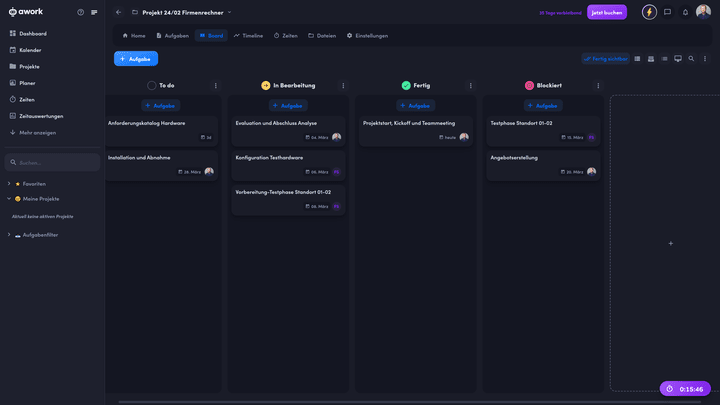Open board toolbar three-dot menu
Image resolution: width=720 pixels, height=405 pixels.
(705, 59)
